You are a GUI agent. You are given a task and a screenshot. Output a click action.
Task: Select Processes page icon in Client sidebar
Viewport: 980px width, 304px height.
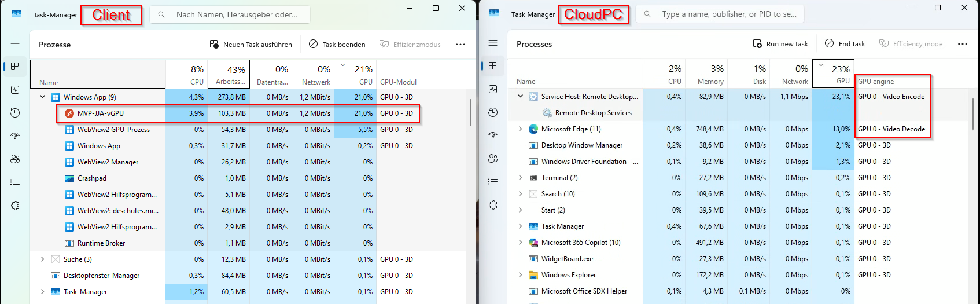pyautogui.click(x=15, y=67)
